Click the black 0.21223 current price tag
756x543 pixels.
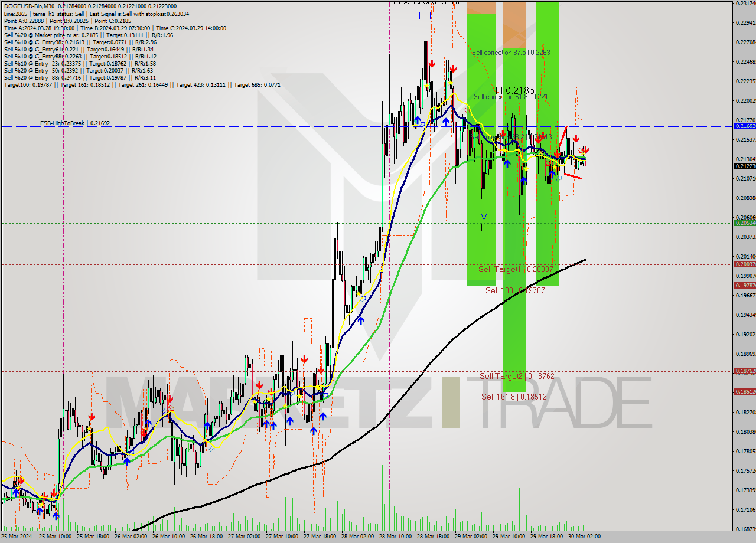744,166
